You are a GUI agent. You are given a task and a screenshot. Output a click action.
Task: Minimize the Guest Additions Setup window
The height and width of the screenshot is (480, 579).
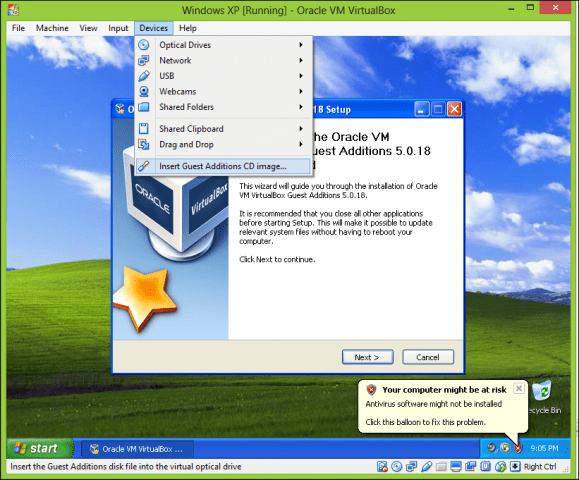click(421, 109)
